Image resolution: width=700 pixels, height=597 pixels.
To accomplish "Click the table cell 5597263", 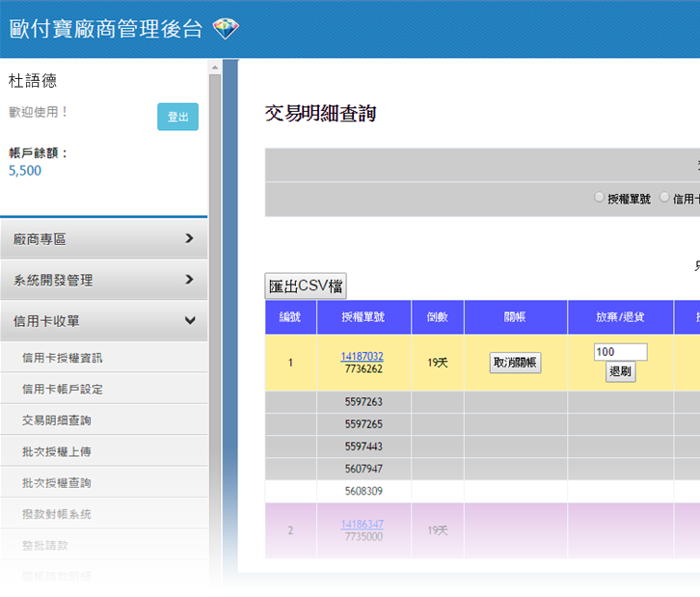I will [363, 402].
